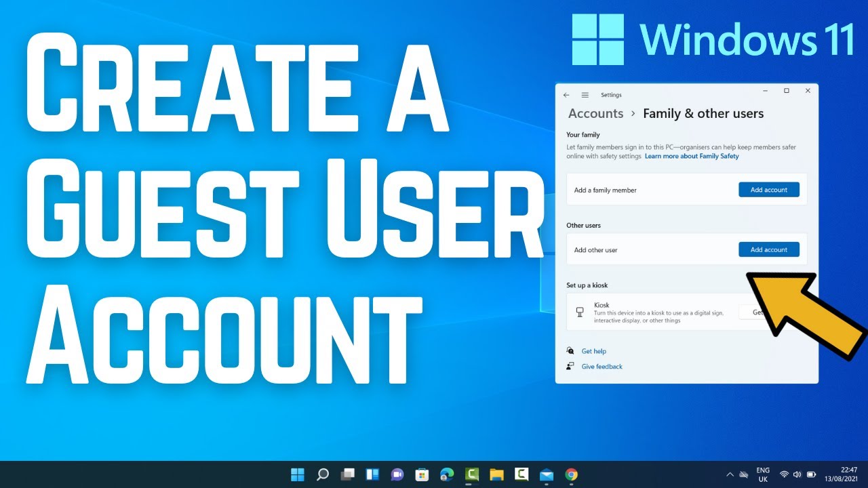Launch Microsoft Edge from the taskbar
Screen dimensions: 868x488
point(447,474)
